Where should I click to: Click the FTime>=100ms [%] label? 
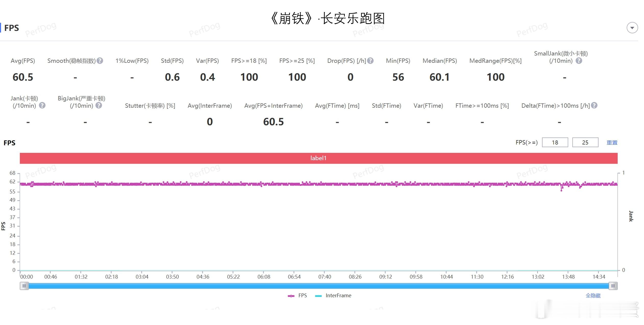[482, 106]
